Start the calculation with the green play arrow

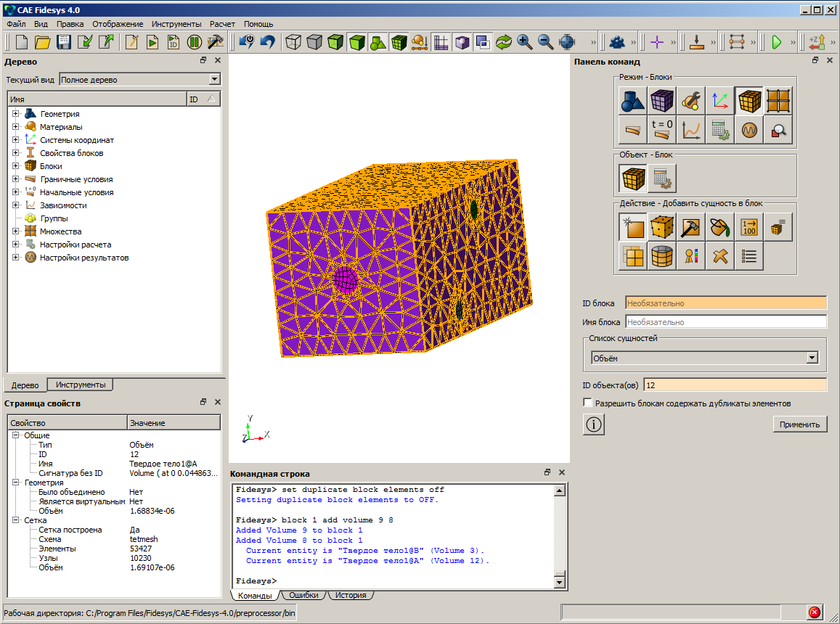776,42
